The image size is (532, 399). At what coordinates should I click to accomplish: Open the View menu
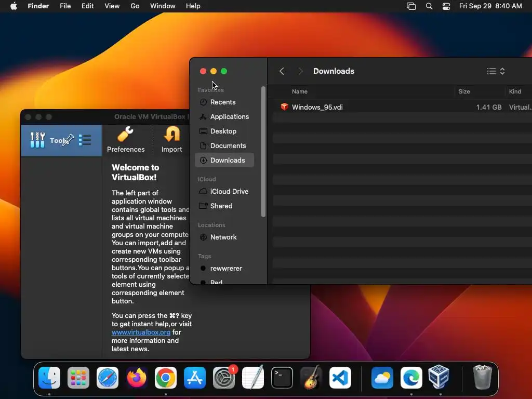pos(112,6)
